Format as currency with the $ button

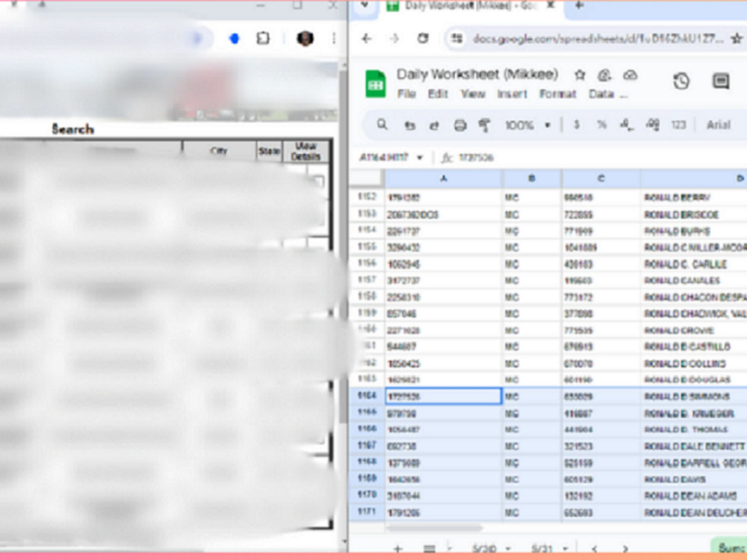(x=577, y=125)
